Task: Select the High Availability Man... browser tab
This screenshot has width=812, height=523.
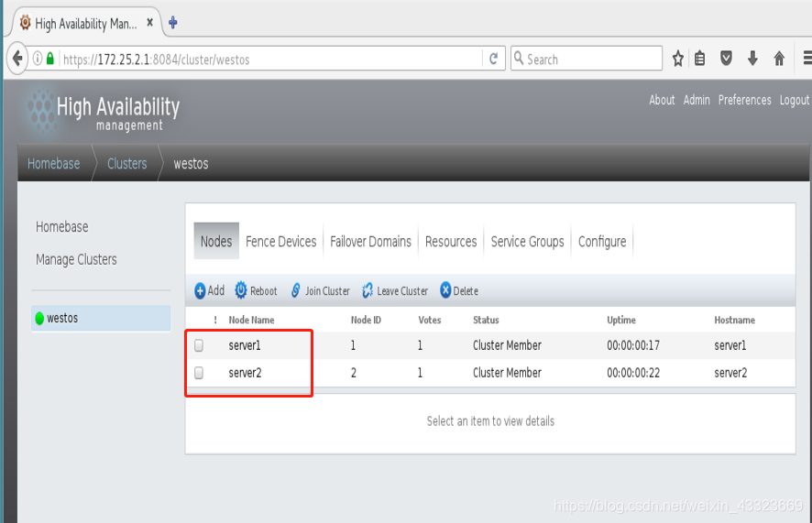Action: tap(84, 23)
